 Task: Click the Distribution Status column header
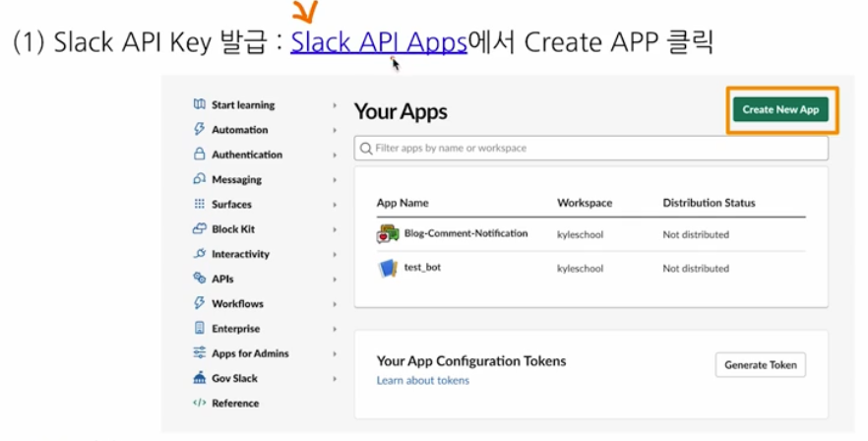tap(710, 203)
